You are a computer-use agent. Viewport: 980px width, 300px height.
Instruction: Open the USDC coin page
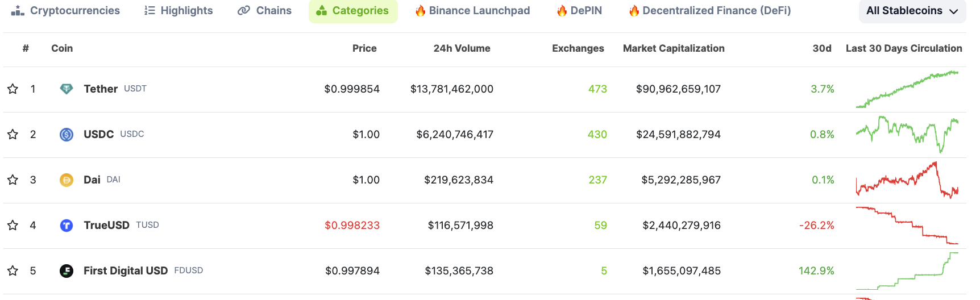[x=99, y=134]
